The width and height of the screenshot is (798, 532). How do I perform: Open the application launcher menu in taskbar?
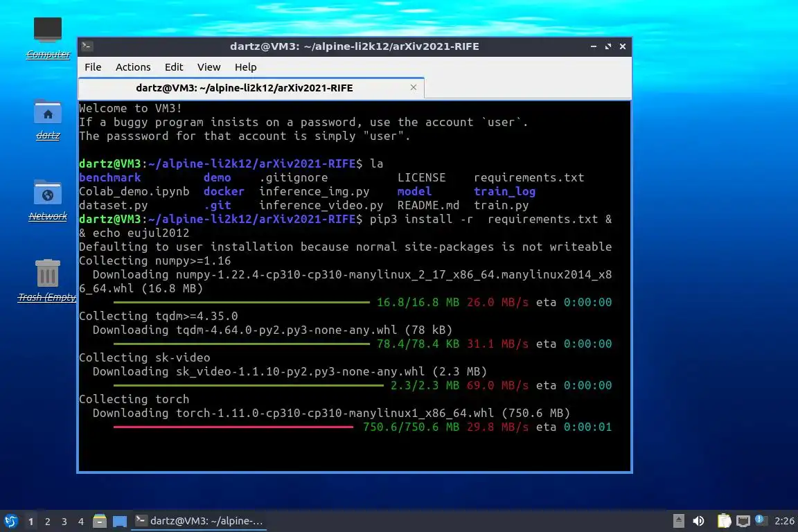(x=10, y=521)
